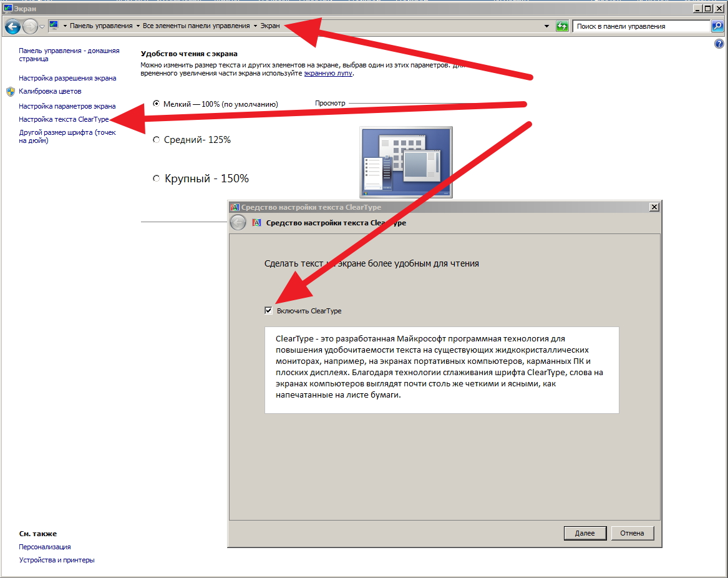Click ClearType description text box
This screenshot has height=578, width=728.
(442, 370)
